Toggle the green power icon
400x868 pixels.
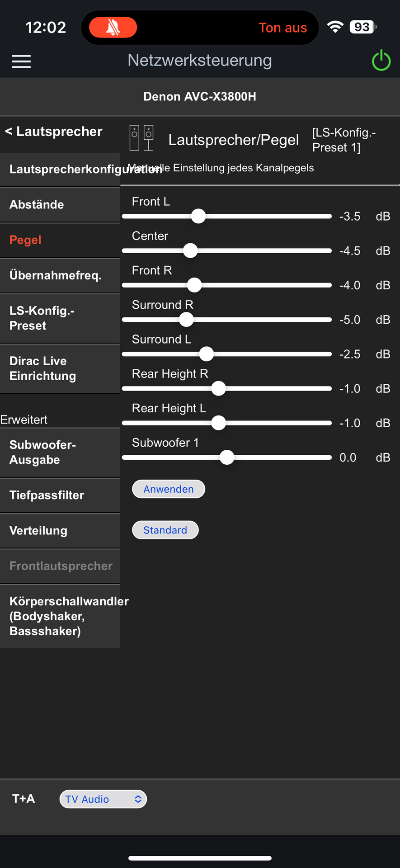point(381,61)
